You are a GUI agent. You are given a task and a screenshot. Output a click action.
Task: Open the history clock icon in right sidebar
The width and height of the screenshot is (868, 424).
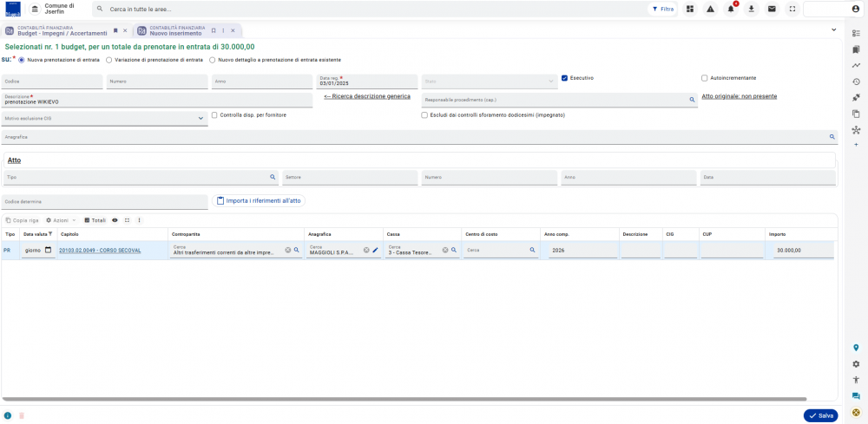[856, 82]
